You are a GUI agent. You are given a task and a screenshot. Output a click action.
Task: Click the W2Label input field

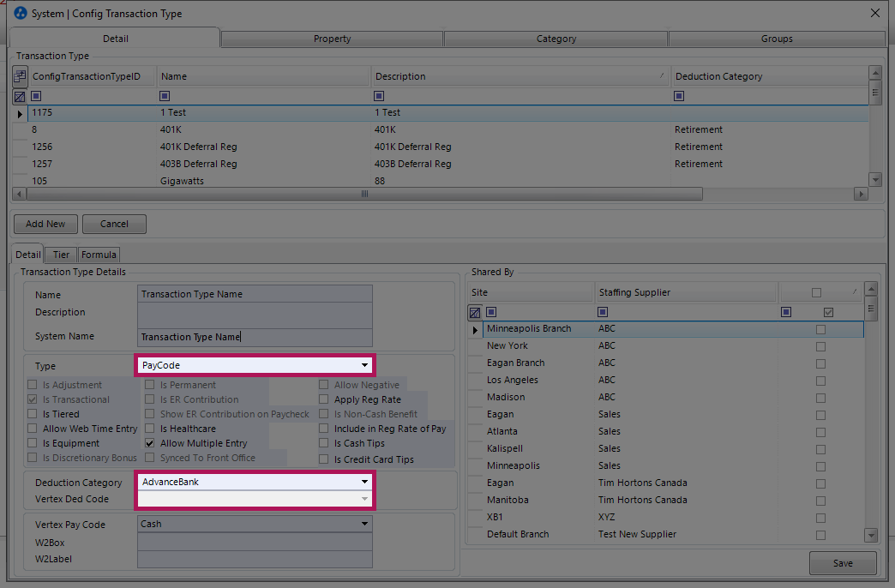tap(255, 559)
